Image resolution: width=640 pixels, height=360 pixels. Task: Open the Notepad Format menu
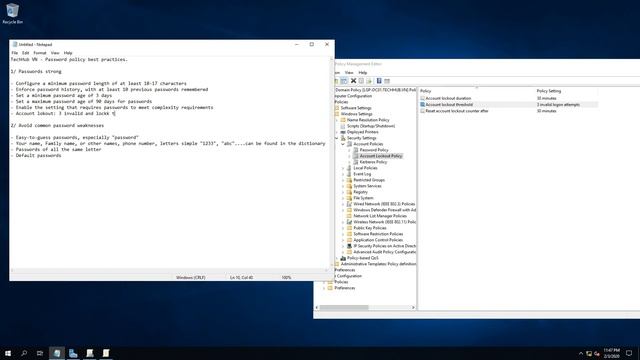(40, 53)
